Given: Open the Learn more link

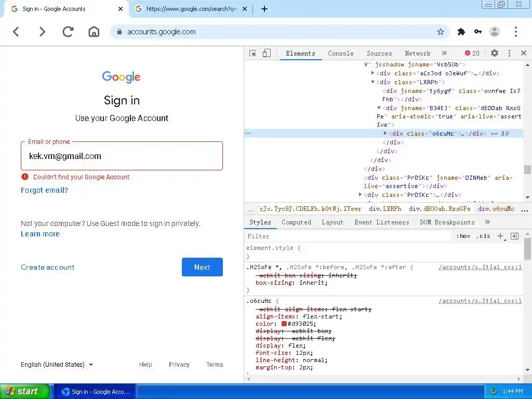Looking at the screenshot, I should click(40, 234).
